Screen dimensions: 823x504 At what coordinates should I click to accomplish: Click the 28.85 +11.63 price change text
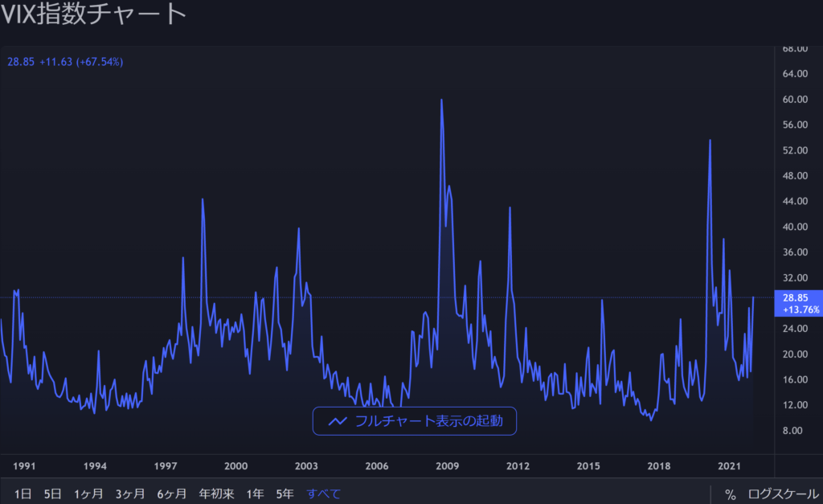(64, 62)
